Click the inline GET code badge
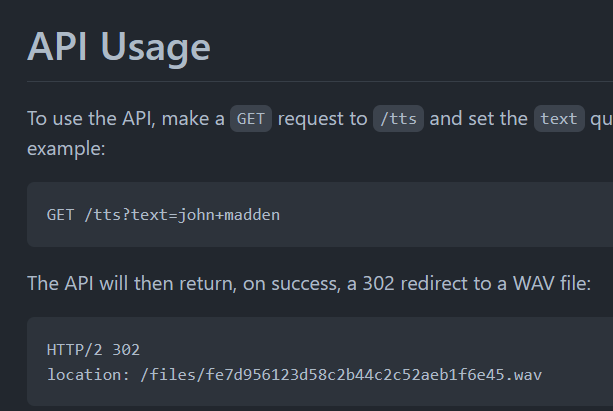This screenshot has height=411, width=613. 250,119
